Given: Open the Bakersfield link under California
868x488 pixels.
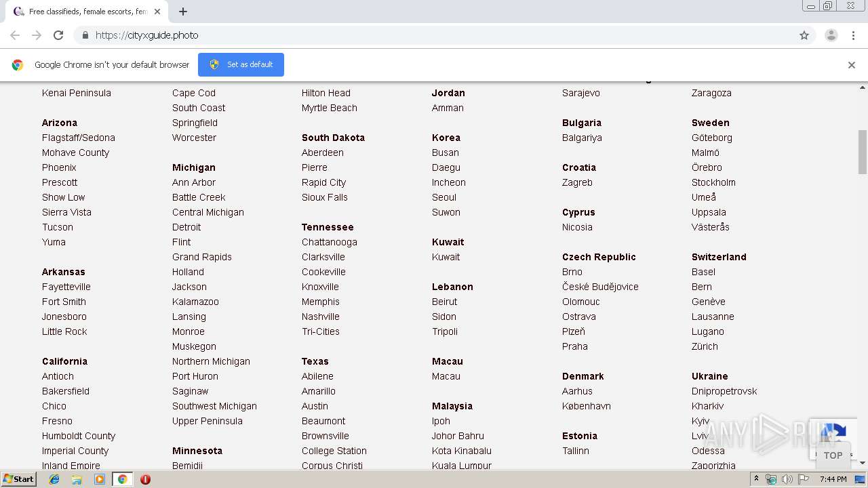Looking at the screenshot, I should tap(66, 391).
